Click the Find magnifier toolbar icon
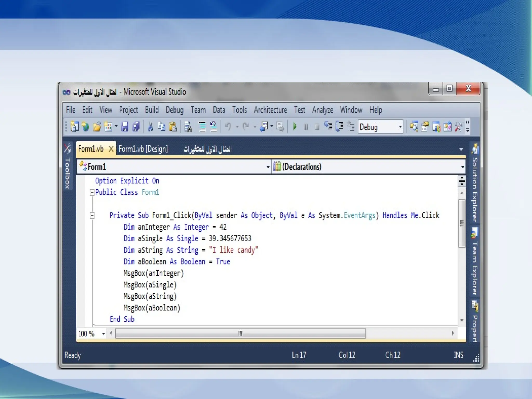 (x=414, y=127)
